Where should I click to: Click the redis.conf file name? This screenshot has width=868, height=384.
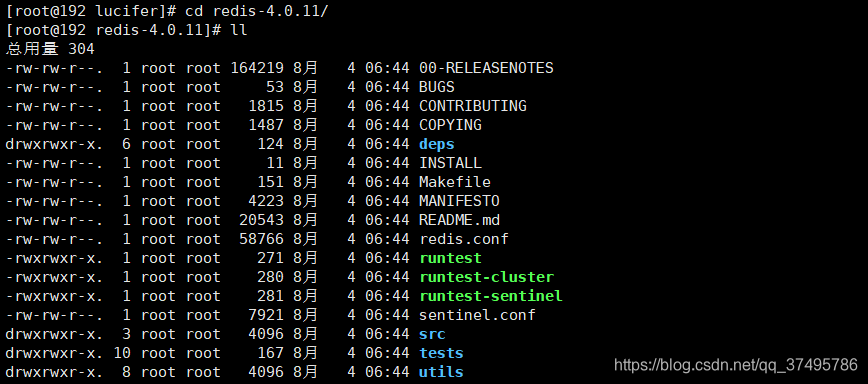point(464,239)
